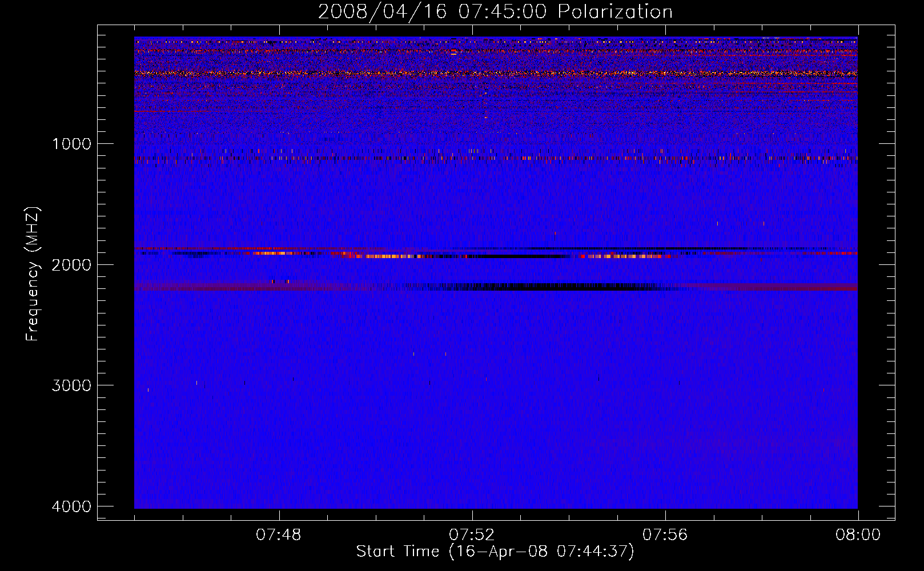Click the 3000 frequency tick label
Viewport: 924px width, 571px height.
71,385
